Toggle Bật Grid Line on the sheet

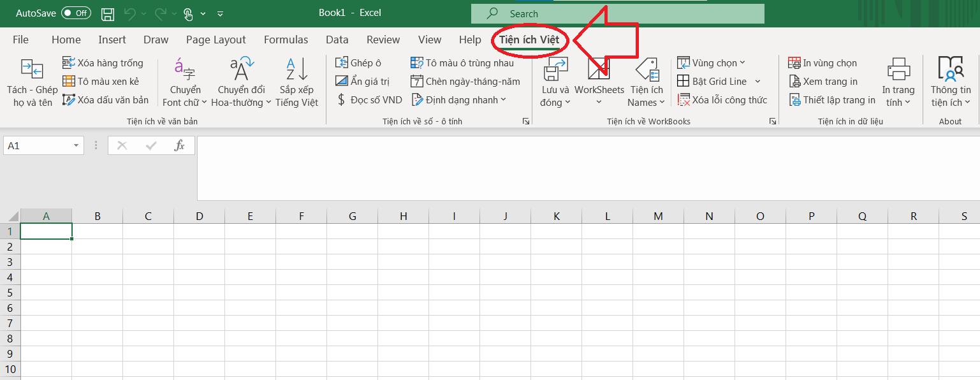[719, 82]
